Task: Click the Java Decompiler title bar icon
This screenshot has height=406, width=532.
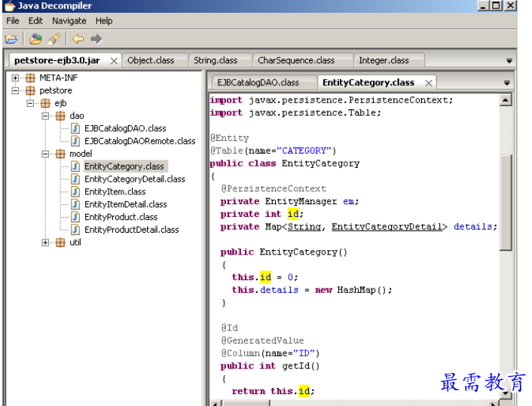Action: click(x=10, y=6)
